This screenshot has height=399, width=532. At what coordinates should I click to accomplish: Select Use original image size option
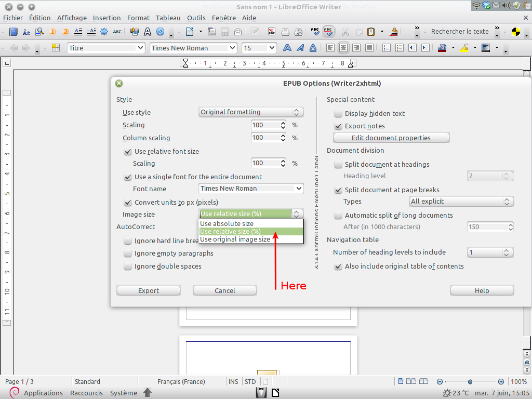(x=251, y=239)
